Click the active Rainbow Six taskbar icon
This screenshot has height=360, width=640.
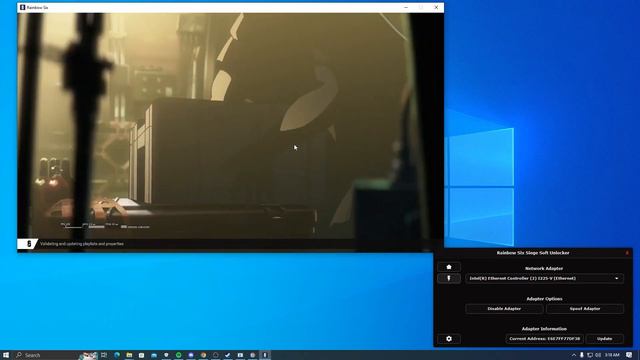(264, 355)
